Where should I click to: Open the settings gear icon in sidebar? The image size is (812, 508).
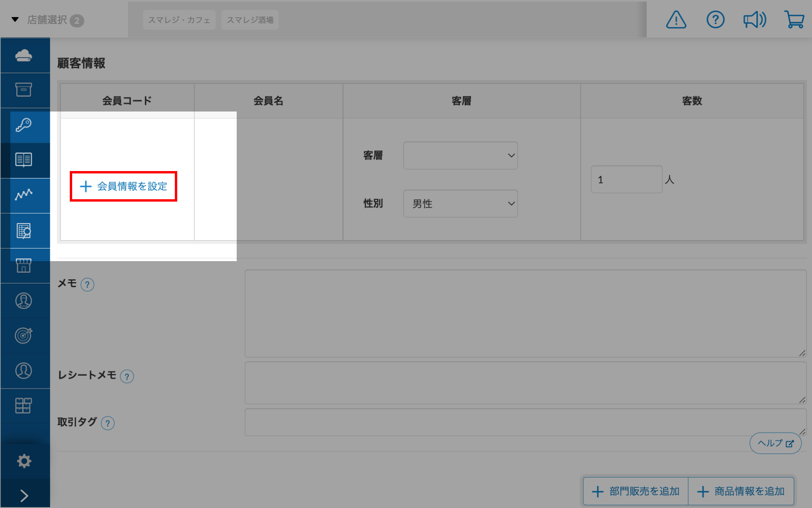click(x=24, y=461)
